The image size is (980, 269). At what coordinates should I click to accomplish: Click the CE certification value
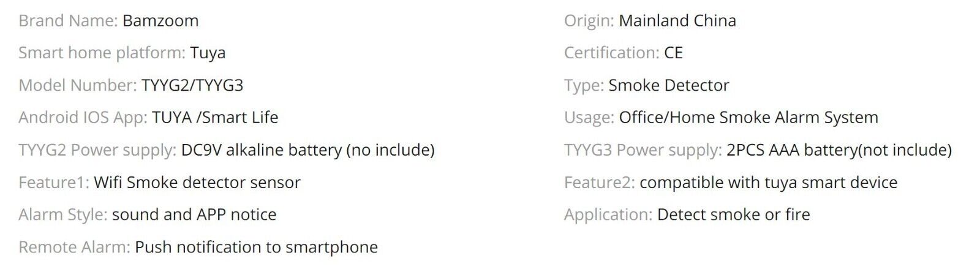673,53
